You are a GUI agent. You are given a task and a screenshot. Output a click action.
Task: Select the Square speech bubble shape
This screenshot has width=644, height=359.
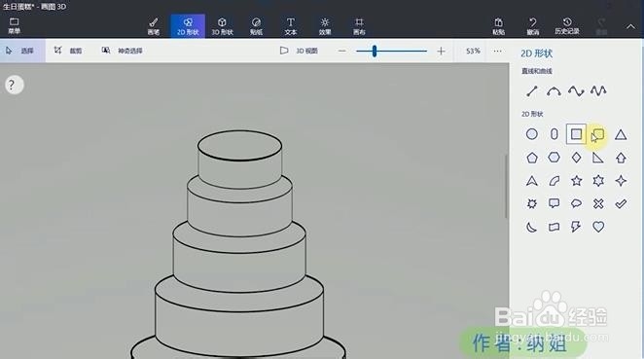pyautogui.click(x=555, y=203)
